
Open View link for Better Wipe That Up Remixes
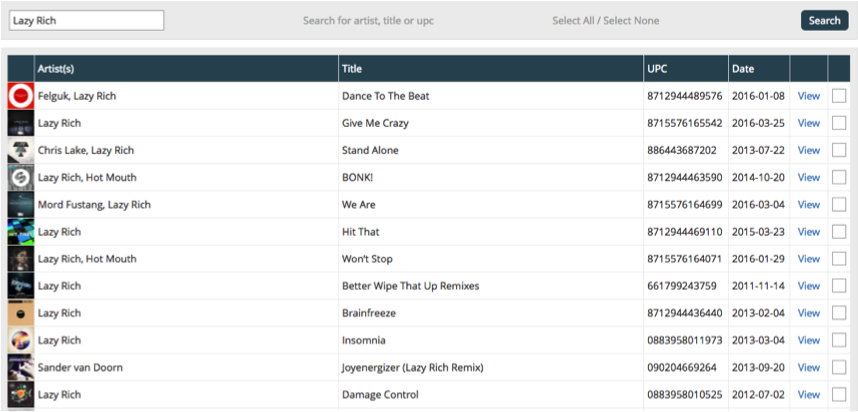[809, 286]
